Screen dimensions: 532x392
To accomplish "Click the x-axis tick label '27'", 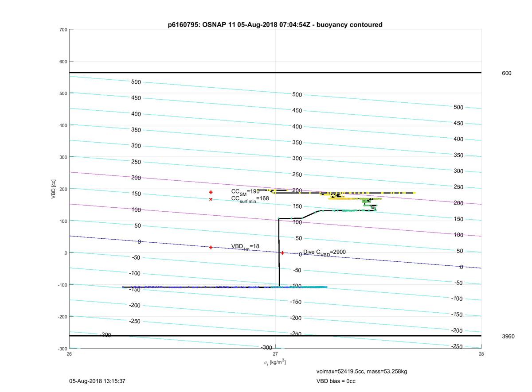I will (x=275, y=354).
